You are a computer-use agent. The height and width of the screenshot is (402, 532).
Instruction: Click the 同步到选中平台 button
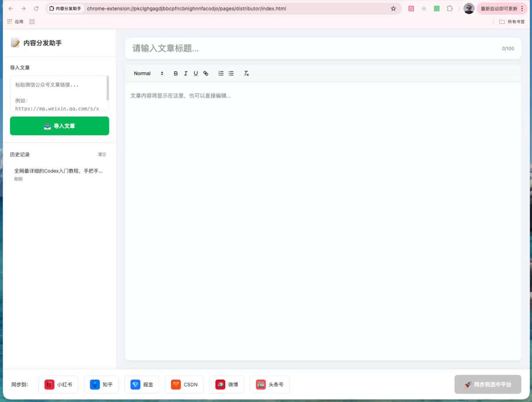[x=488, y=385]
